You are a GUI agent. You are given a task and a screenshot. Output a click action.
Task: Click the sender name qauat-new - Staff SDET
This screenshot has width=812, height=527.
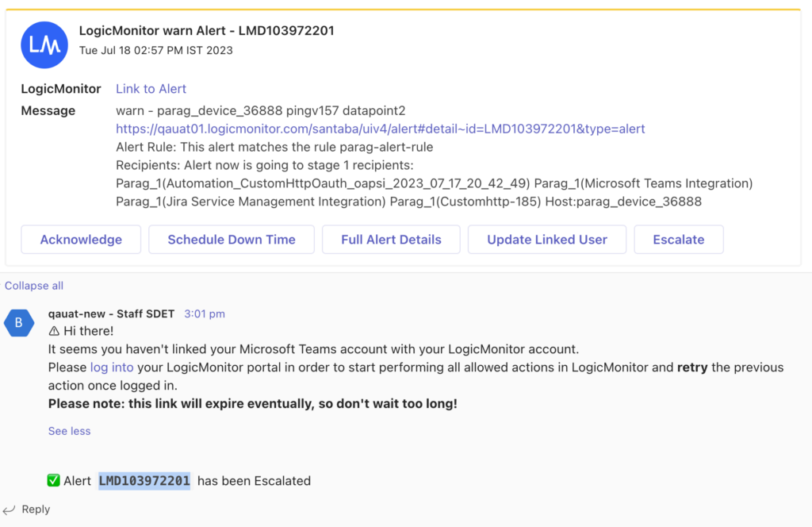tap(111, 314)
